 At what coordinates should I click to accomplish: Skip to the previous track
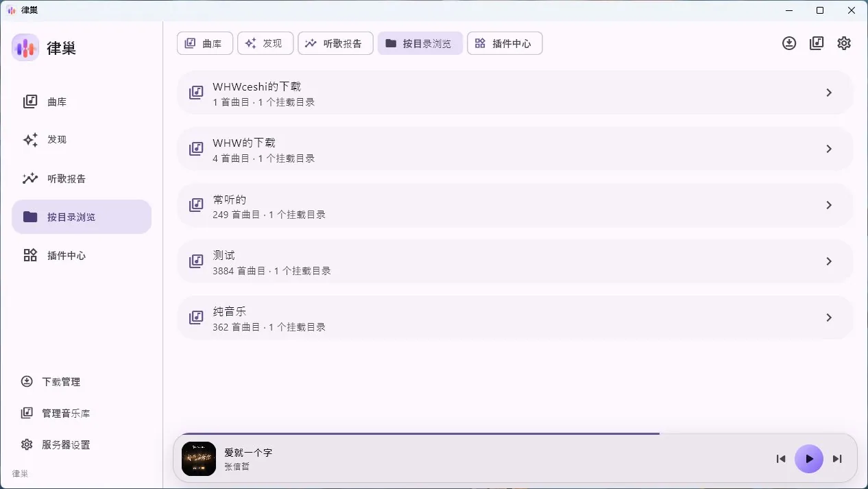point(781,459)
